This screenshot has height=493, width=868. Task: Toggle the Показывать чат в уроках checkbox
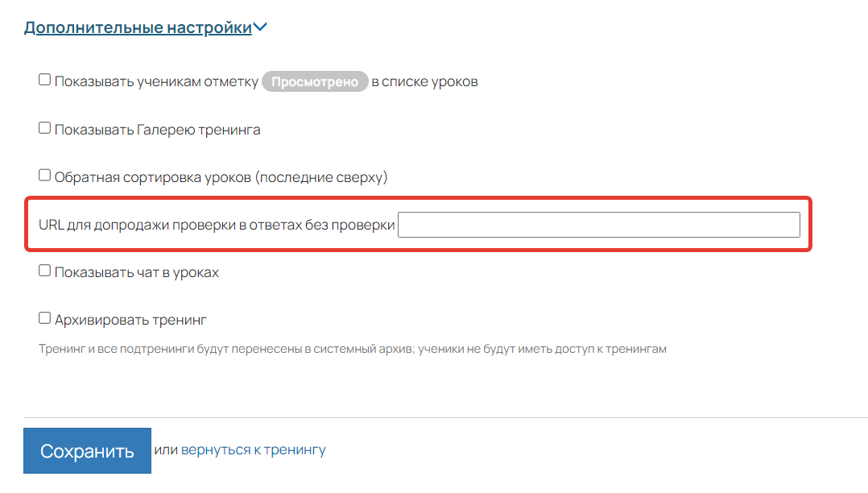(45, 271)
